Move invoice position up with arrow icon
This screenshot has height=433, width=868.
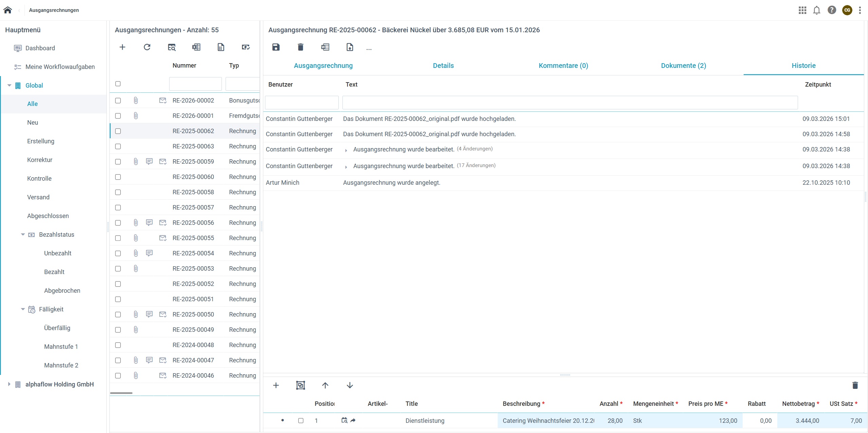tap(325, 385)
